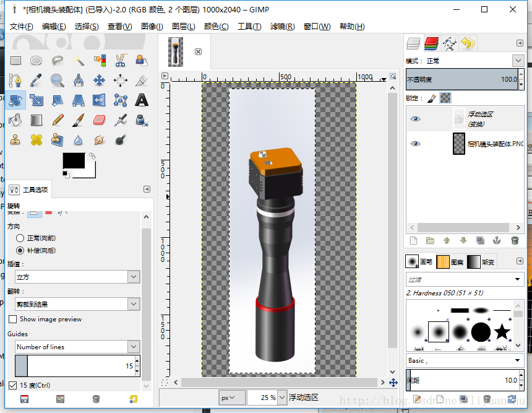Image resolution: width=532 pixels, height=413 pixels.
Task: Open the brush 过滤 filter dropdown
Action: [517, 279]
